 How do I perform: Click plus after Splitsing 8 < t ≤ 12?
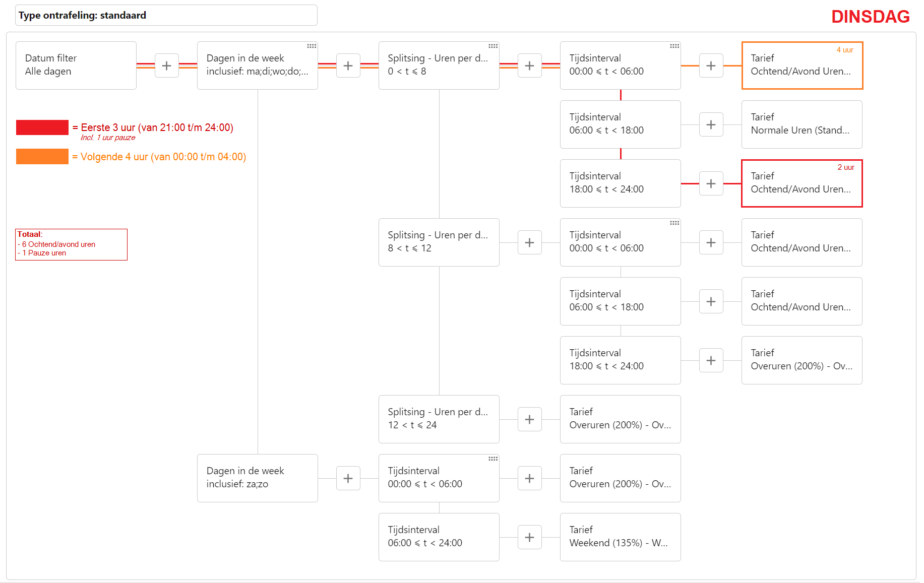point(529,242)
